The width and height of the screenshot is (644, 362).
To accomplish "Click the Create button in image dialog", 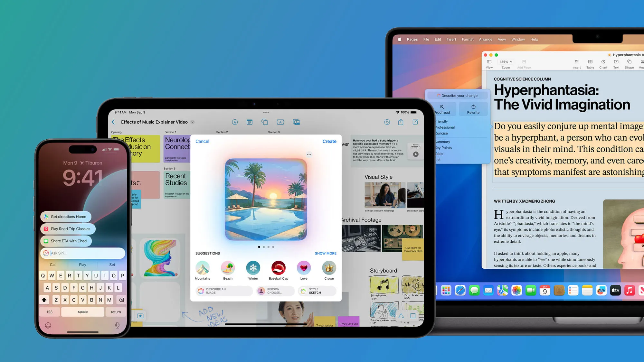I will click(329, 141).
